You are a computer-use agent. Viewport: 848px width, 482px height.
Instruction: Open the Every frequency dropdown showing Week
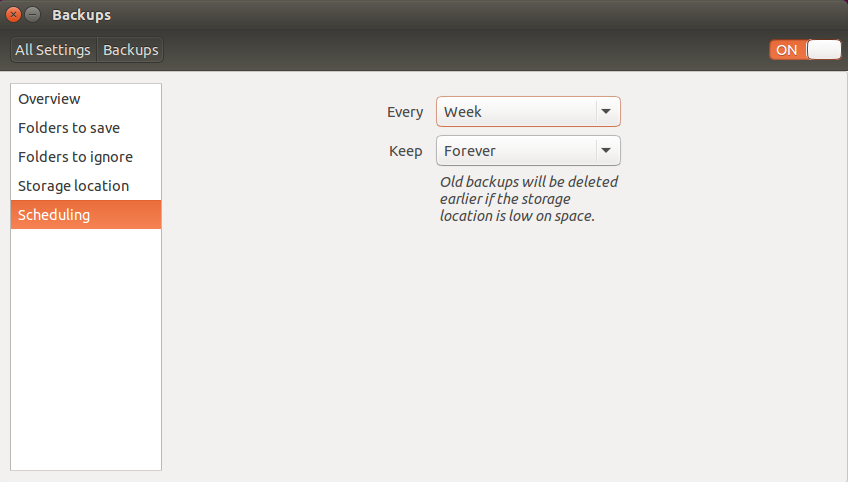528,111
